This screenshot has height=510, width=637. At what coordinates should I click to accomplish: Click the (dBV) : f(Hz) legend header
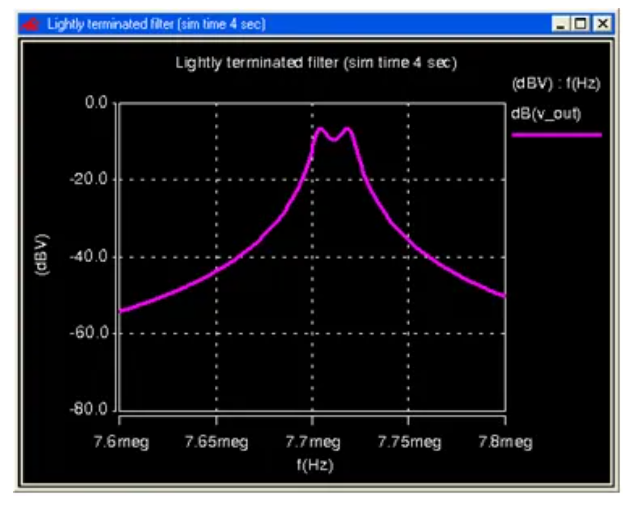(x=556, y=86)
